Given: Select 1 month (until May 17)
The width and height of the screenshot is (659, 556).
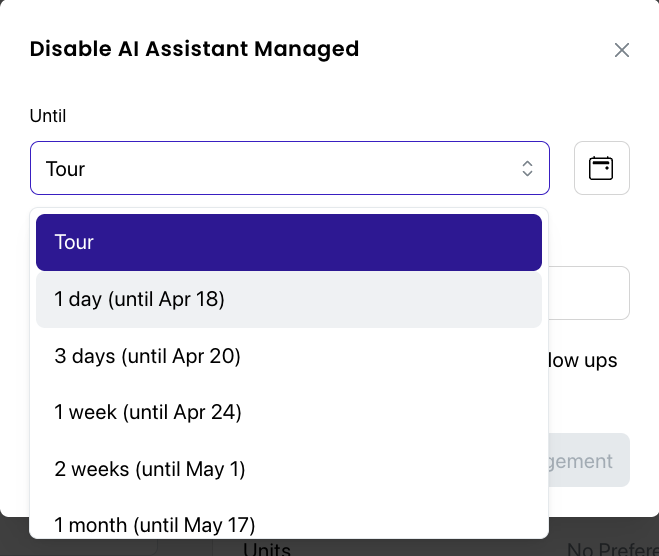Looking at the screenshot, I should 289,525.
